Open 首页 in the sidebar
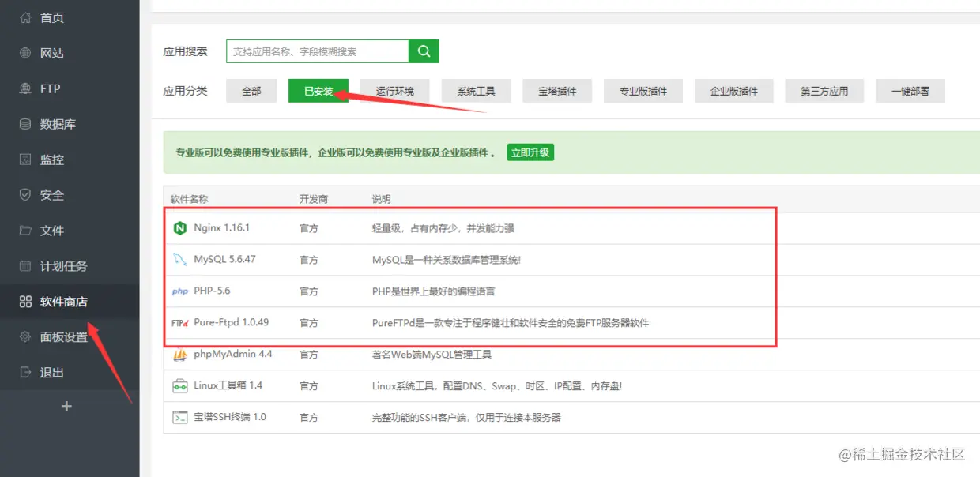The height and width of the screenshot is (477, 980). click(52, 17)
